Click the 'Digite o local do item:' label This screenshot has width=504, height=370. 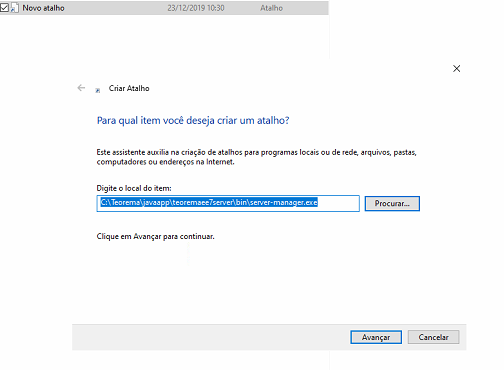[134, 188]
